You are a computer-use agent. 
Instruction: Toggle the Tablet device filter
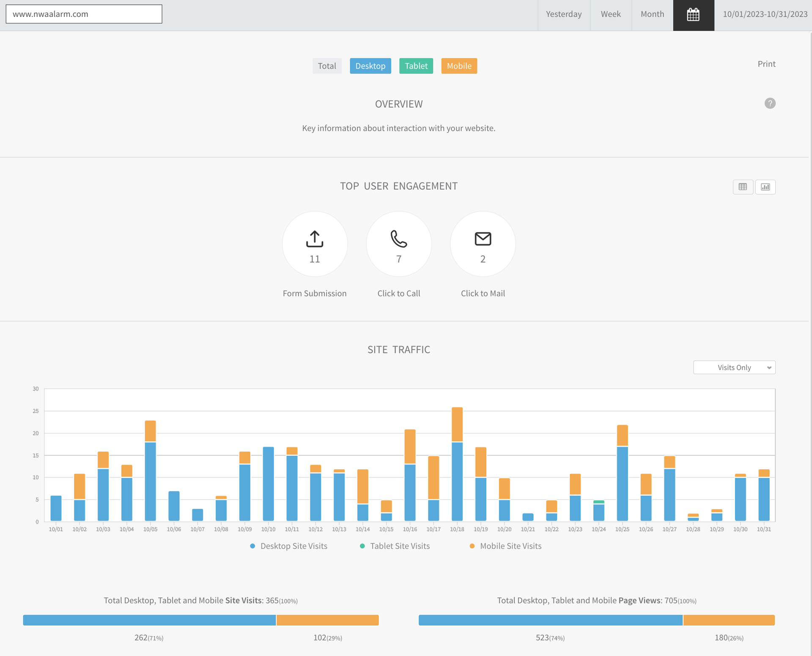[416, 66]
